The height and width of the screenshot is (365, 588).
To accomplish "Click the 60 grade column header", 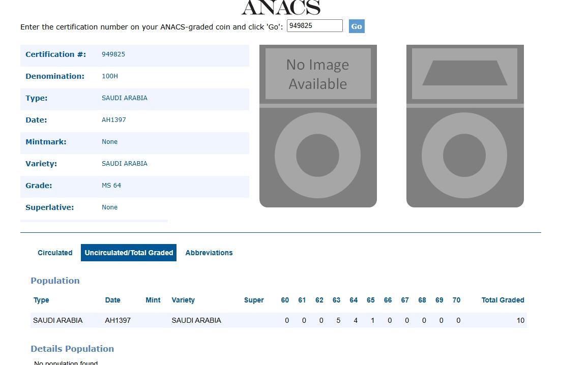I will click(x=285, y=300).
